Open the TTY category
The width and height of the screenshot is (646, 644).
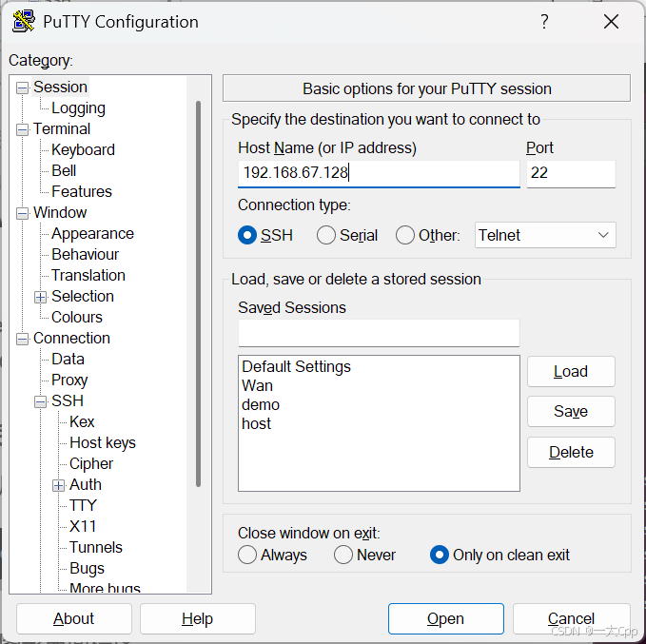coord(83,505)
